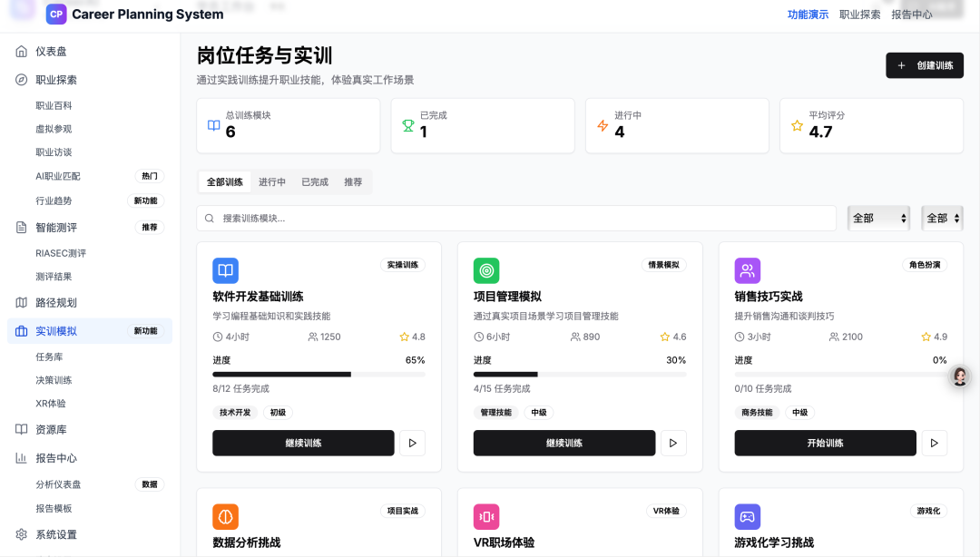Viewport: 980px width, 557px height.
Task: Switch to the 进行中 tab
Action: 272,182
